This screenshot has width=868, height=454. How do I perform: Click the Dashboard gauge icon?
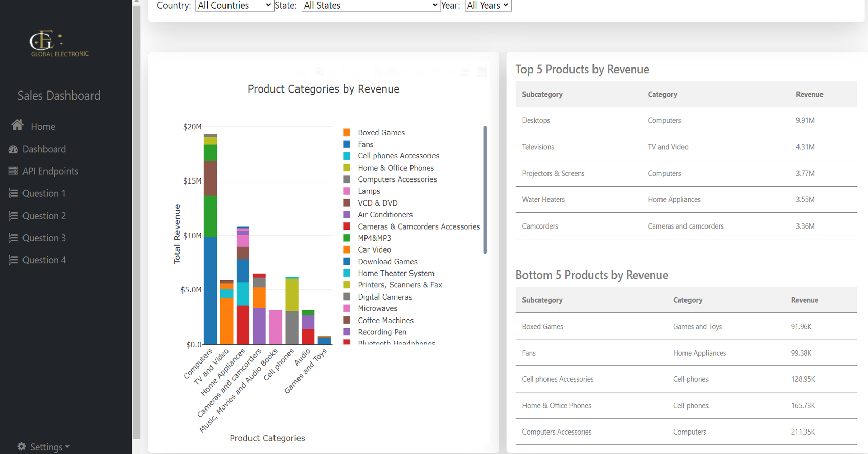[x=13, y=149]
